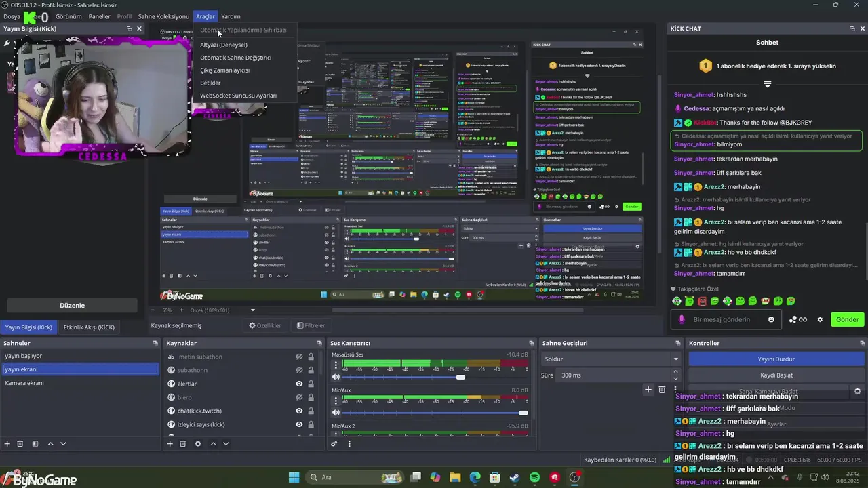Open Masaüstü Ses three-dot options

(336, 365)
